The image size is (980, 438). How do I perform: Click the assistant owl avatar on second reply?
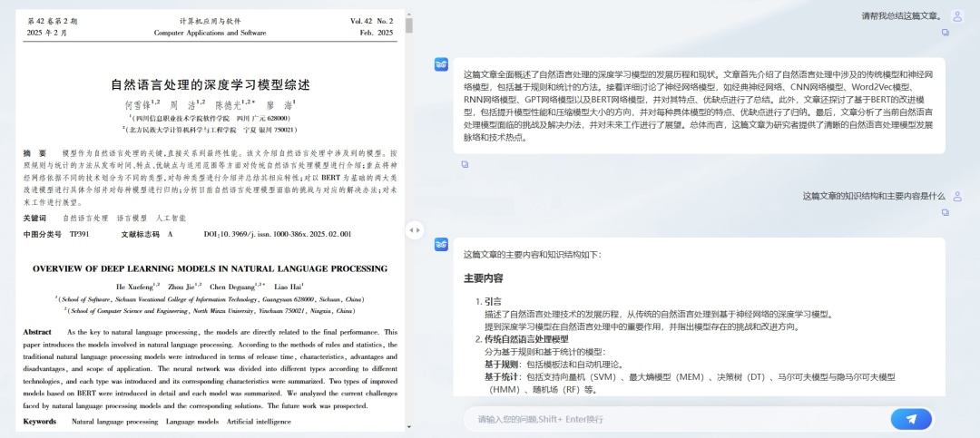coord(441,244)
